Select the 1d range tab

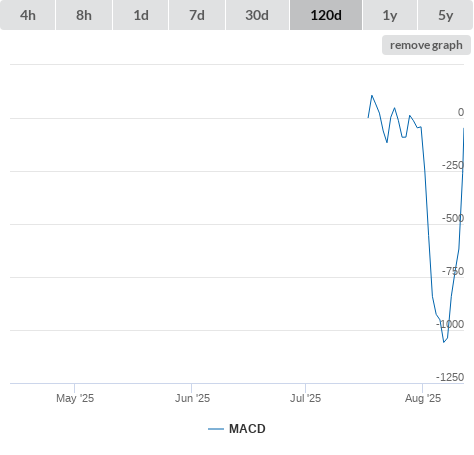141,15
